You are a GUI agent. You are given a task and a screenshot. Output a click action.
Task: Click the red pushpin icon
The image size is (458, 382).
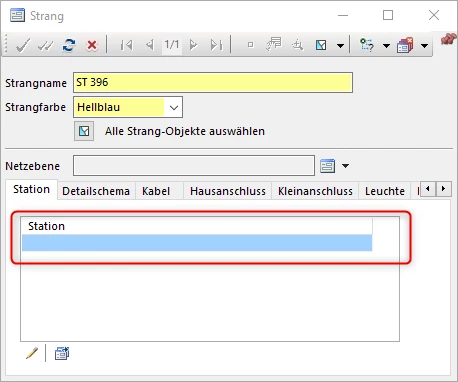pyautogui.click(x=448, y=38)
